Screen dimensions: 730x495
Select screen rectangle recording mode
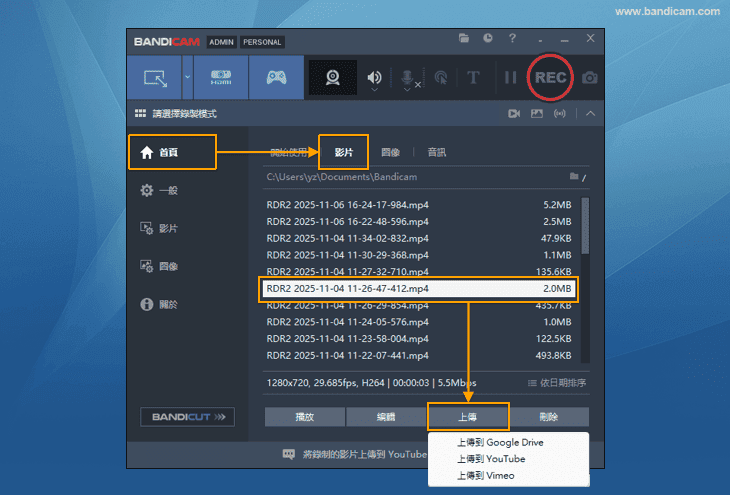pos(155,78)
